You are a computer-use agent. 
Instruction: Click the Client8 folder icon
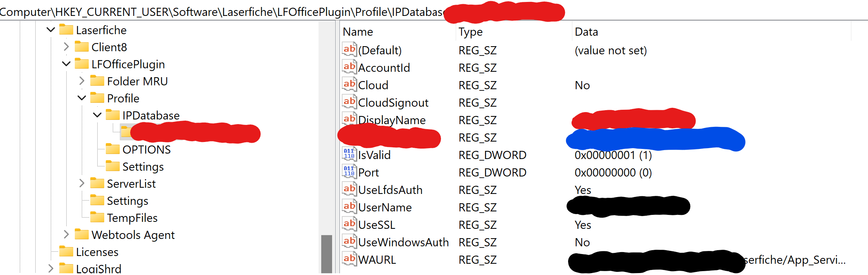(81, 47)
